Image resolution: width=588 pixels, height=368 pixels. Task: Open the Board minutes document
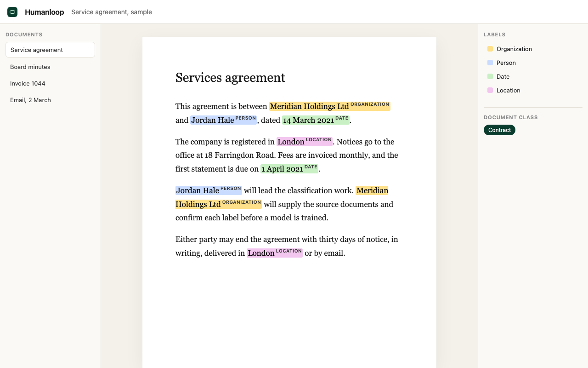[50, 67]
